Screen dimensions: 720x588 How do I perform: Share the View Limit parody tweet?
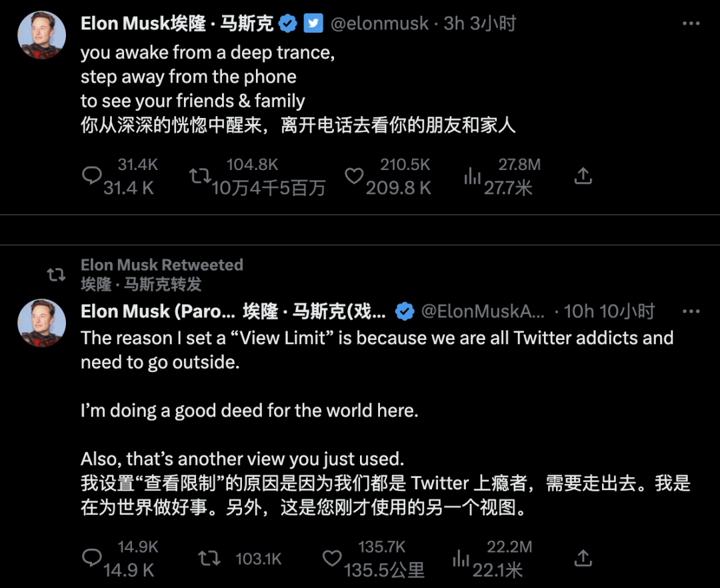(x=583, y=559)
